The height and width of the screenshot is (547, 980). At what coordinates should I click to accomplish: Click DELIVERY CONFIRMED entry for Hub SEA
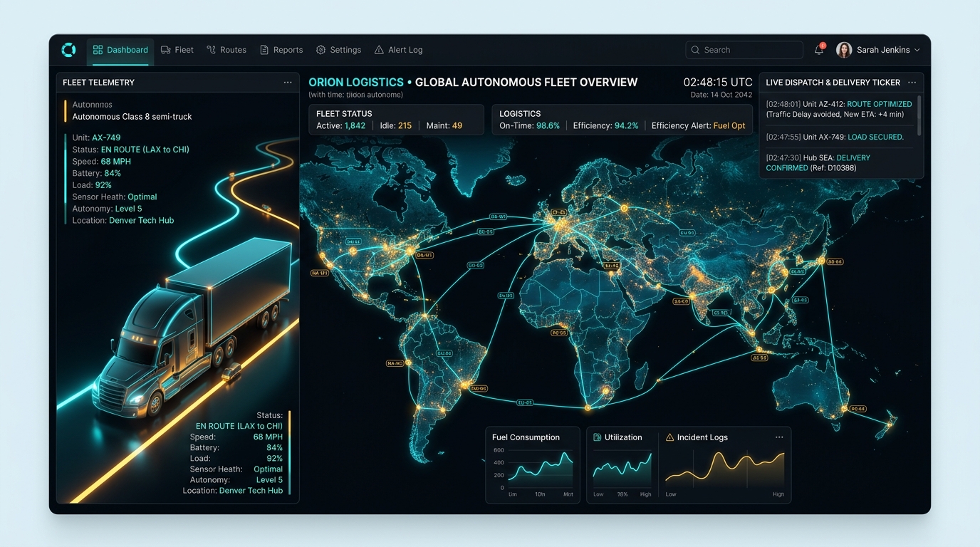[818, 163]
